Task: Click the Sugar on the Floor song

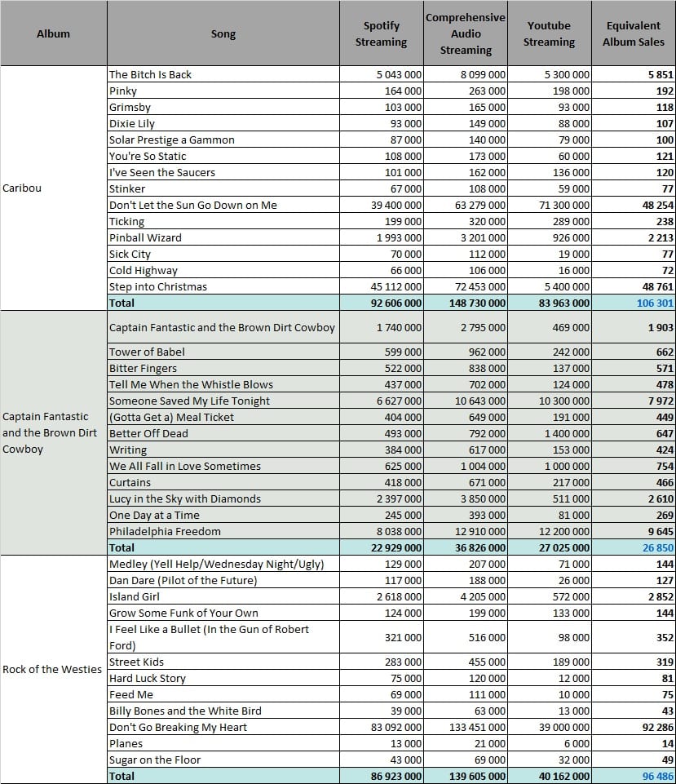Action: point(223,760)
